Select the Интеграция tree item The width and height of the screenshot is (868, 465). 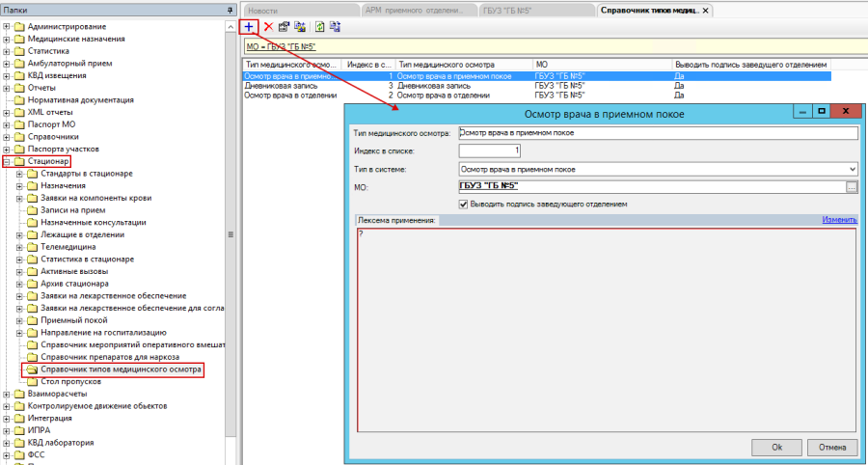(50, 419)
